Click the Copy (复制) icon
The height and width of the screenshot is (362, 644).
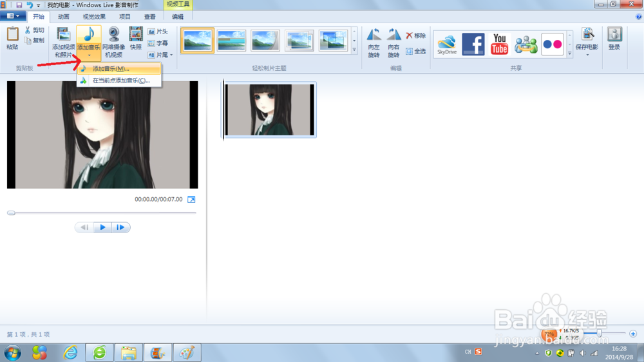(28, 41)
